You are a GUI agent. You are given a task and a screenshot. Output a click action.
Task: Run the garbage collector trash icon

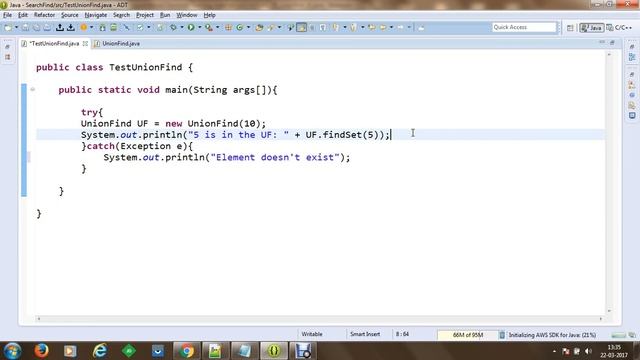point(502,335)
